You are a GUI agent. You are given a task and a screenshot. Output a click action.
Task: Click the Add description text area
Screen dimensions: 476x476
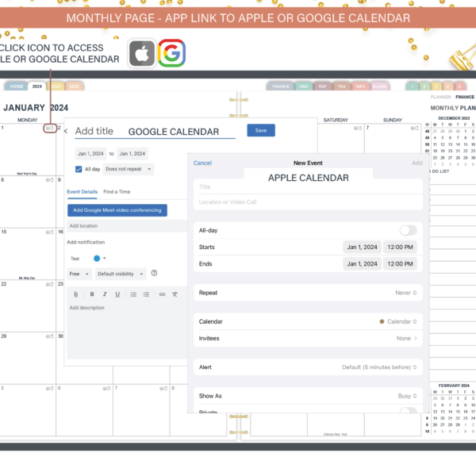click(x=127, y=331)
